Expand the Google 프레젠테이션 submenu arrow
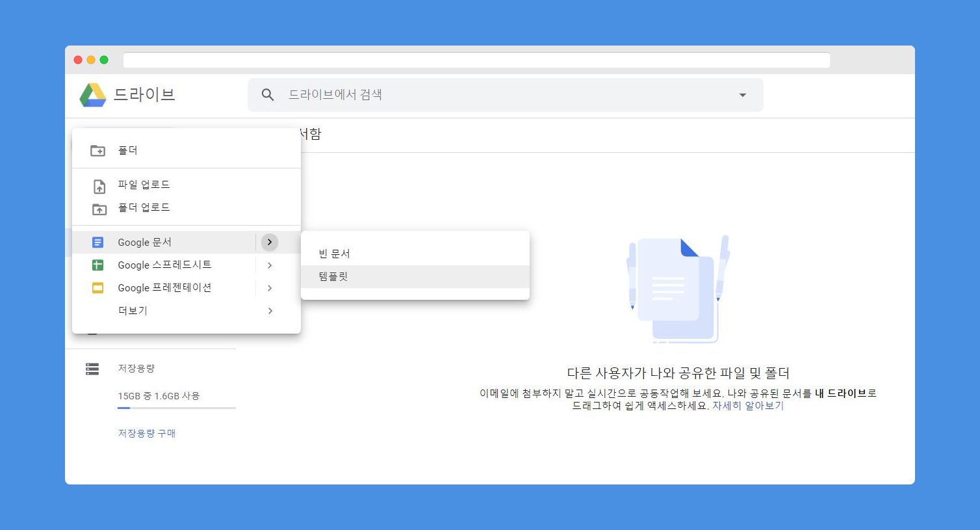Image resolution: width=980 pixels, height=530 pixels. pyautogui.click(x=270, y=288)
